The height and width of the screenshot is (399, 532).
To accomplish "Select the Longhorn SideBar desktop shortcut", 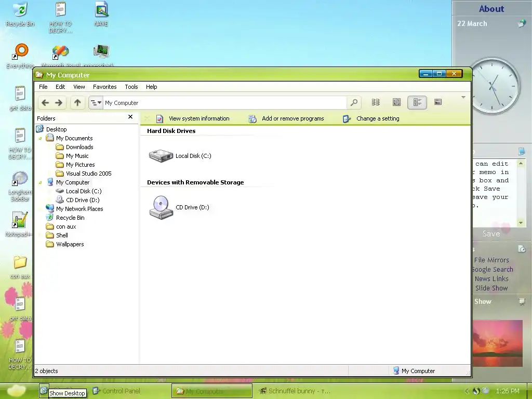I will coord(20,186).
